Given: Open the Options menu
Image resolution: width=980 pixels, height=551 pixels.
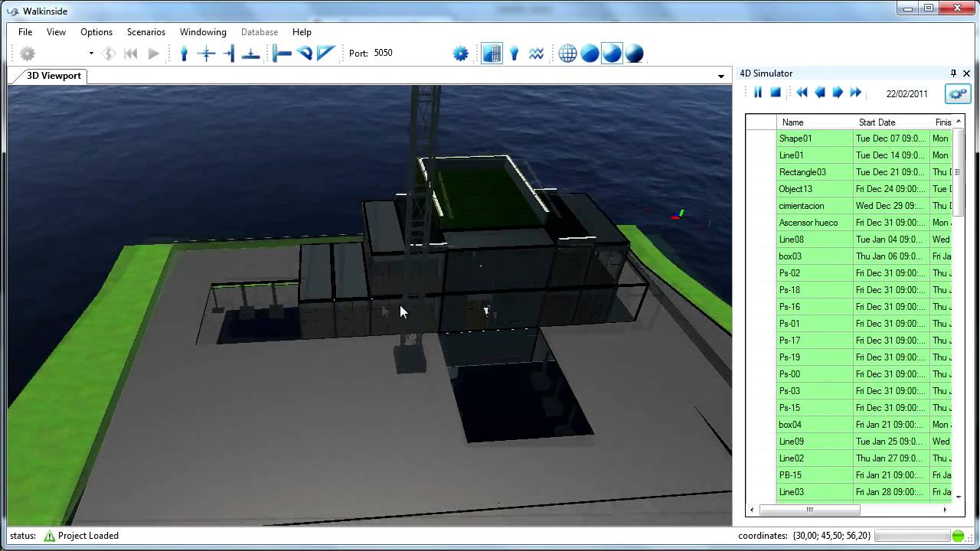Looking at the screenshot, I should pos(96,32).
